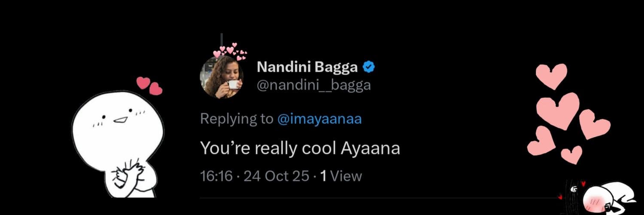
Task: Click the blue verified badge
Action: point(370,67)
